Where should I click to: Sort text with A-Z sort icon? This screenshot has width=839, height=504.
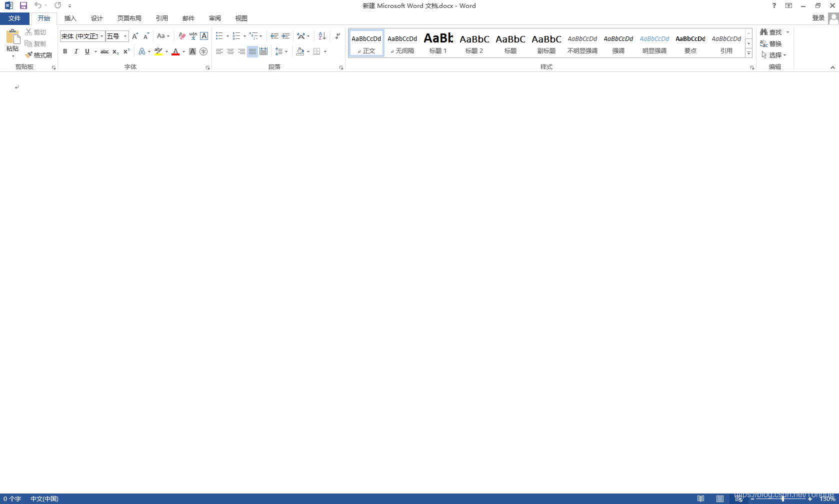(322, 36)
